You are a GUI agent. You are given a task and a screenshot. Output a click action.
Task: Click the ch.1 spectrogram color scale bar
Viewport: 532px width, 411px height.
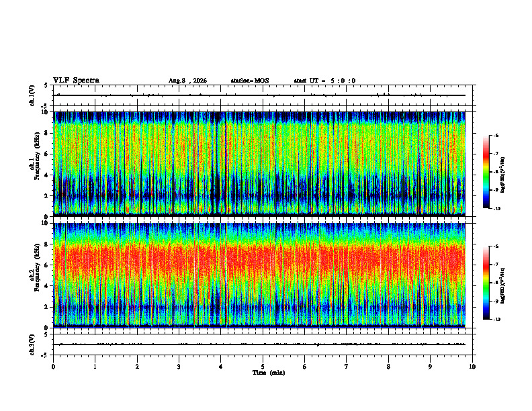(x=486, y=172)
